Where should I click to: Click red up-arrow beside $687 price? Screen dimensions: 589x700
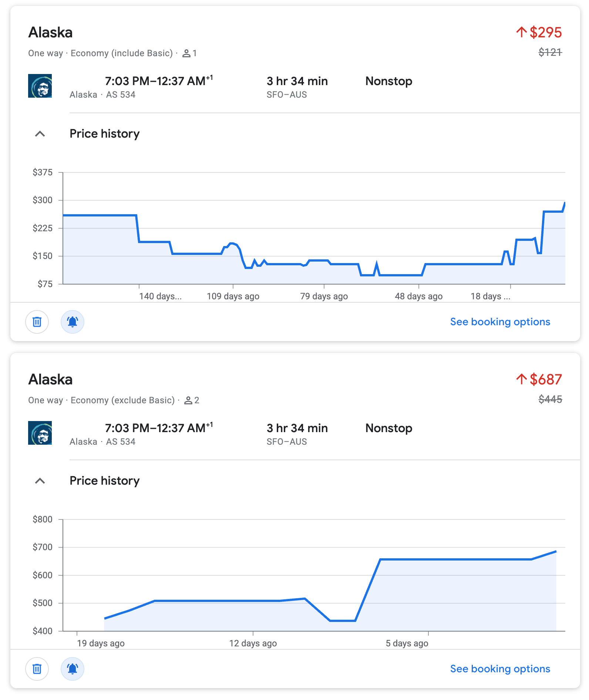[521, 379]
